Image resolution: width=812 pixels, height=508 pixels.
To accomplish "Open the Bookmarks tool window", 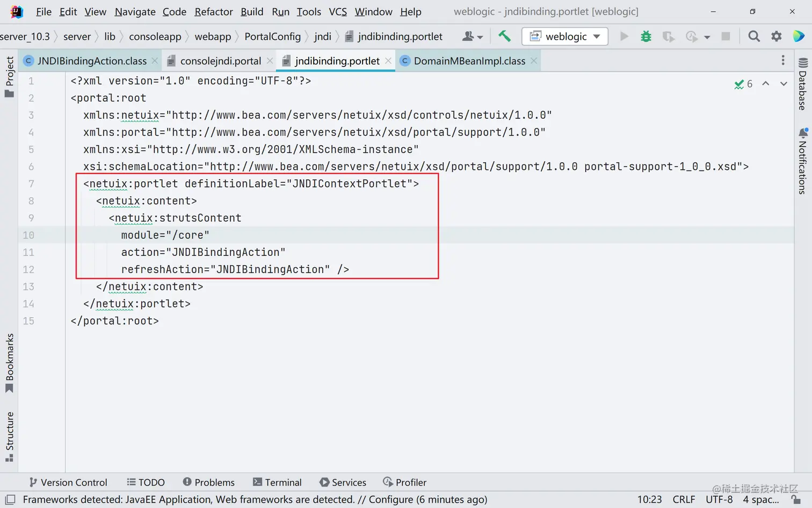I will [x=9, y=363].
